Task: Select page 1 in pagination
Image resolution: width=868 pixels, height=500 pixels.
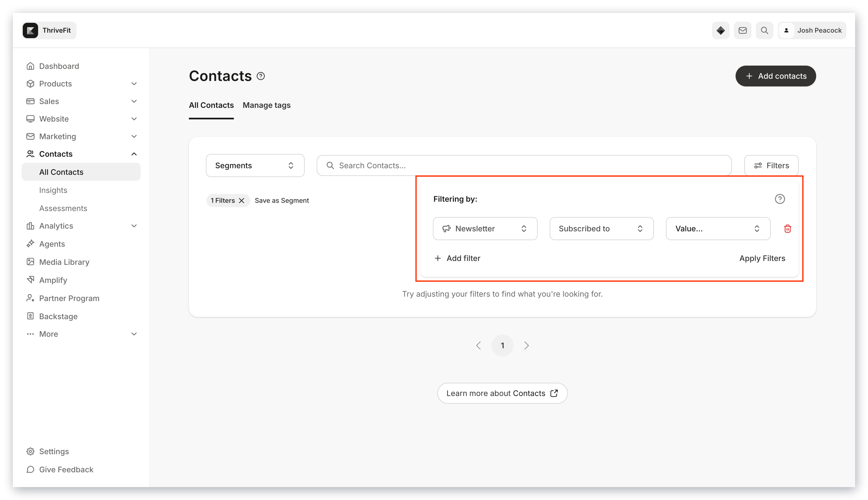Action: coord(502,345)
